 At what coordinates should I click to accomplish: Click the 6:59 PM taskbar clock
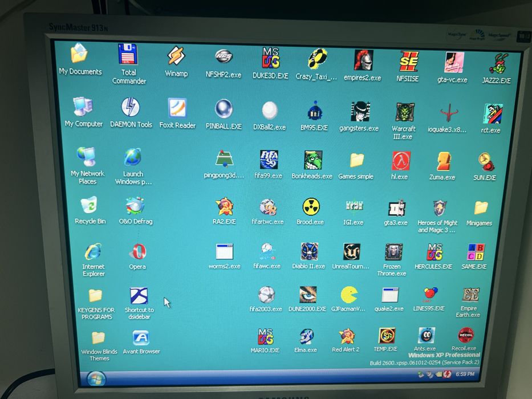coord(465,374)
